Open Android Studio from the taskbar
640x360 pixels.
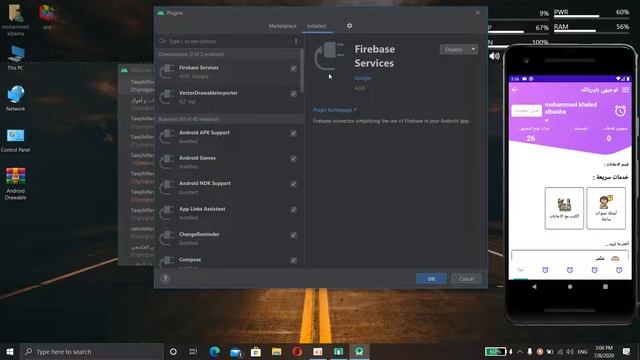(x=359, y=351)
